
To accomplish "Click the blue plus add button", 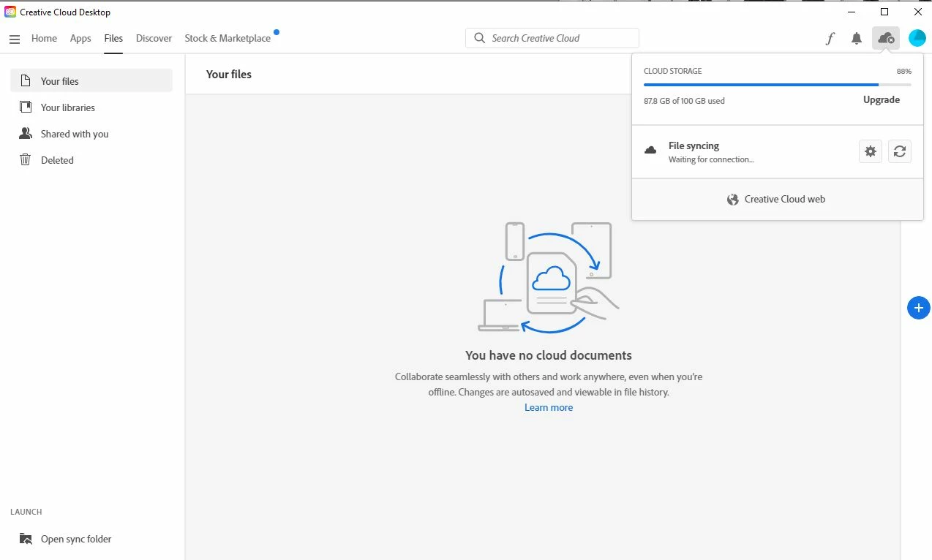I will pyautogui.click(x=919, y=308).
